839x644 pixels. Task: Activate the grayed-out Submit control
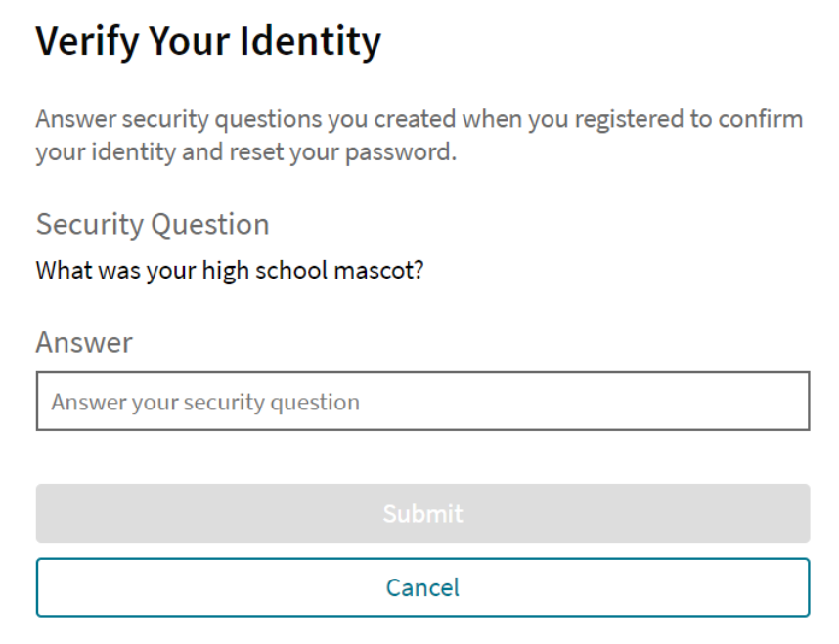[420, 513]
